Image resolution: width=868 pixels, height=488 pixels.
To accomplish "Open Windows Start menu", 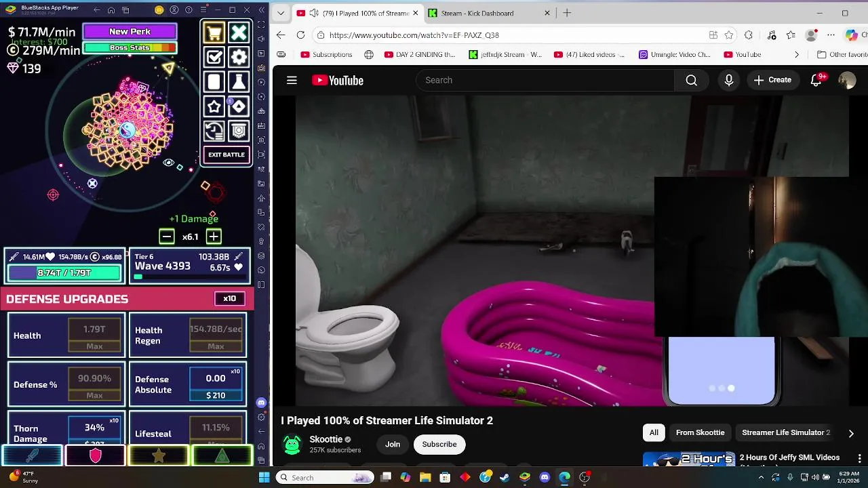I will pyautogui.click(x=264, y=477).
